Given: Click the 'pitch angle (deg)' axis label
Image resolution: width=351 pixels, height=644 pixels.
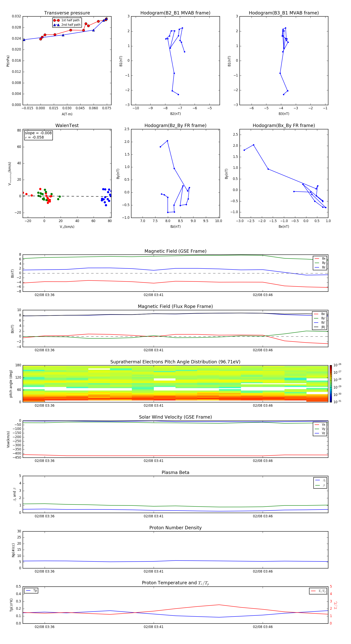Looking at the screenshot, I should click(x=11, y=384).
